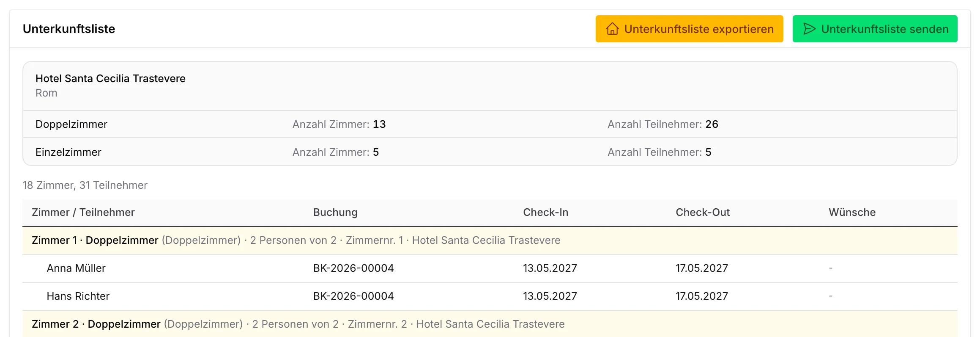Click participant name Anna Müller
Image resolution: width=980 pixels, height=337 pixels.
[76, 268]
